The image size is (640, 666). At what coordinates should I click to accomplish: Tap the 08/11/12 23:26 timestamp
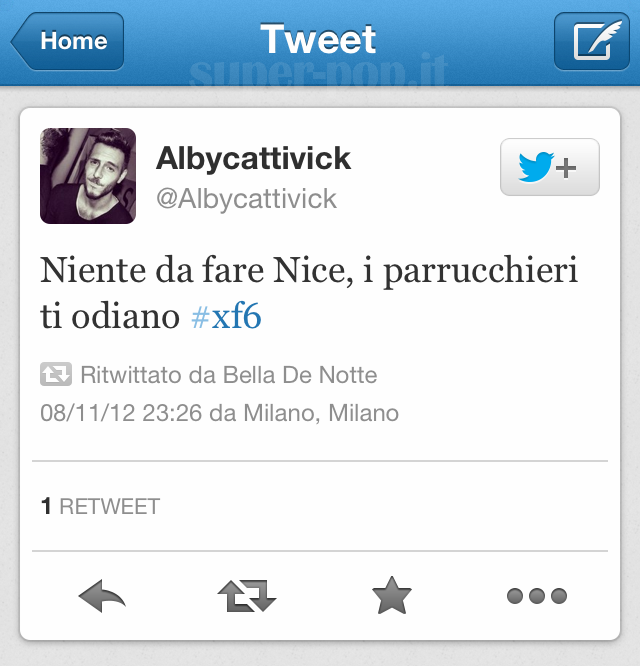121,412
